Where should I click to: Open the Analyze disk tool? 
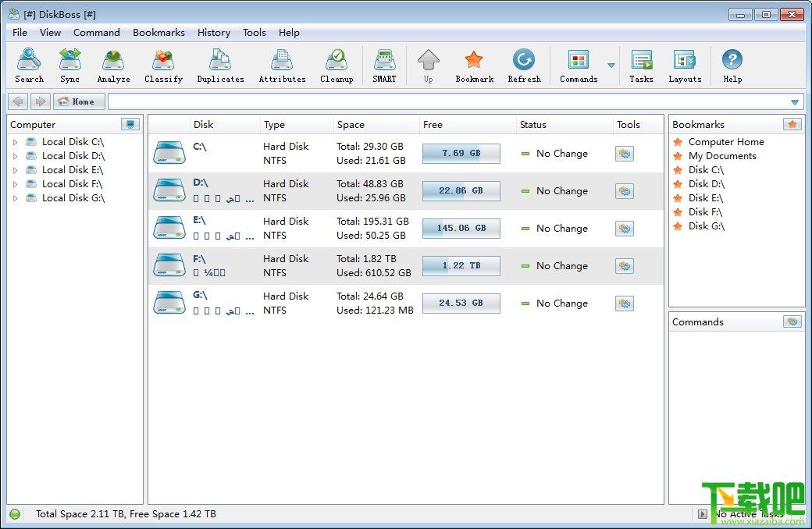pos(113,66)
